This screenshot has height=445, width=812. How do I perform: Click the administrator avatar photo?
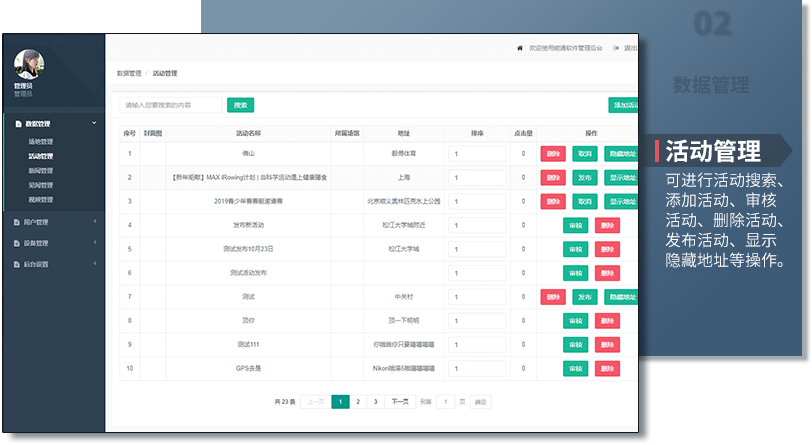click(x=28, y=64)
